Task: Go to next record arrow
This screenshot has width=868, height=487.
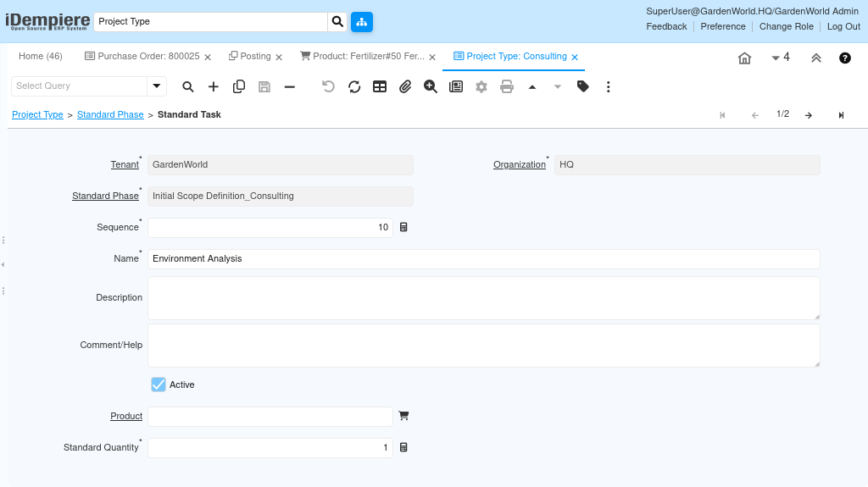Action: (809, 115)
